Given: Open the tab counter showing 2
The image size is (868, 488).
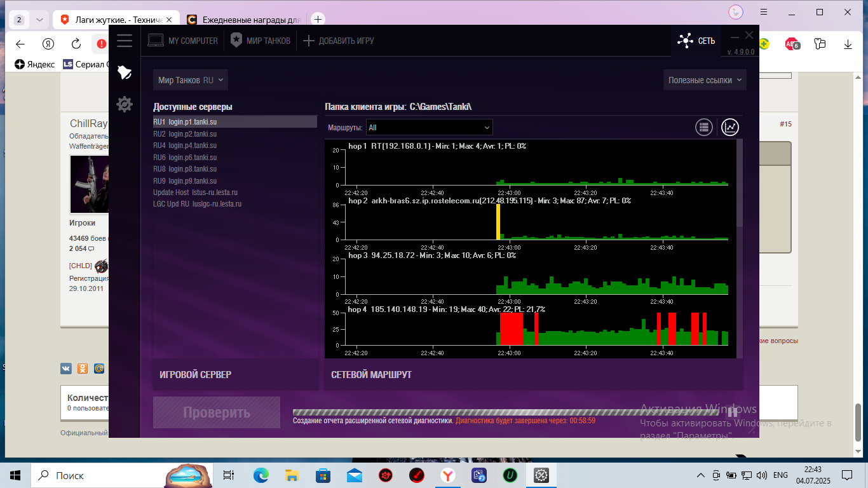Looking at the screenshot, I should (x=19, y=20).
